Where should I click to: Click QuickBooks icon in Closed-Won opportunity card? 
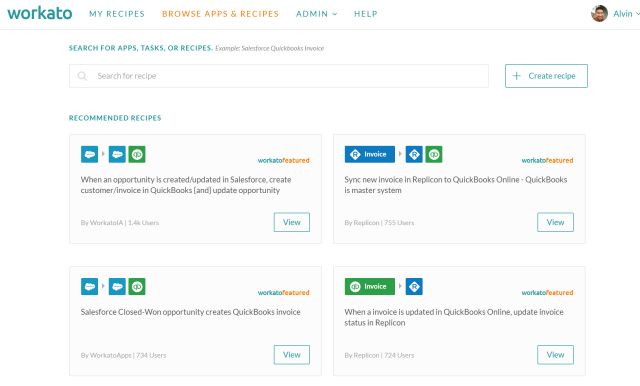(137, 286)
